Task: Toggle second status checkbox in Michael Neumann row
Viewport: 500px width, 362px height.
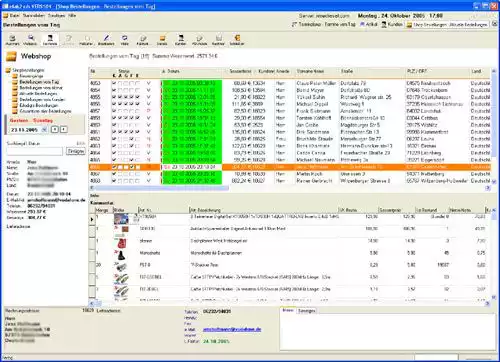Action: [x=120, y=160]
